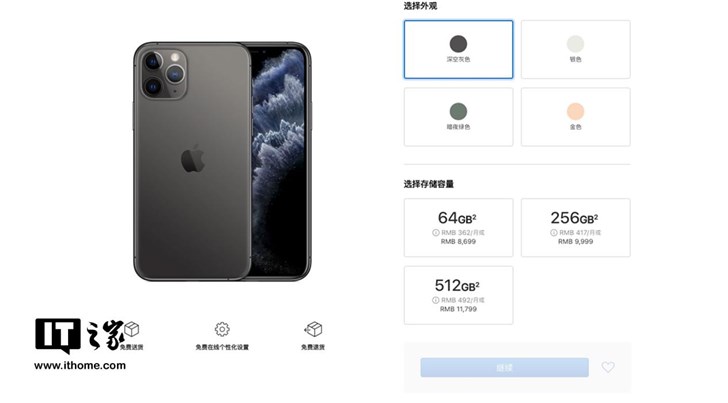Click the personalization gear icon

point(222,329)
